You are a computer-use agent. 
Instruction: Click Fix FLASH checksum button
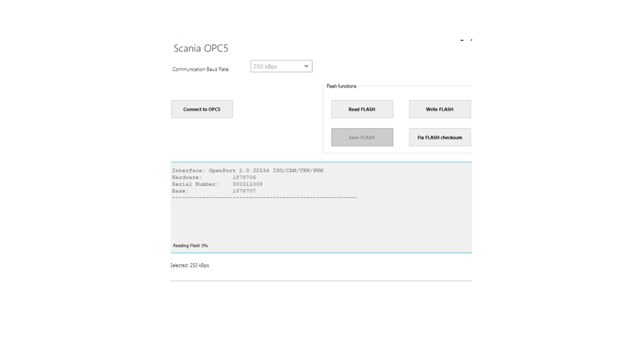tap(439, 137)
